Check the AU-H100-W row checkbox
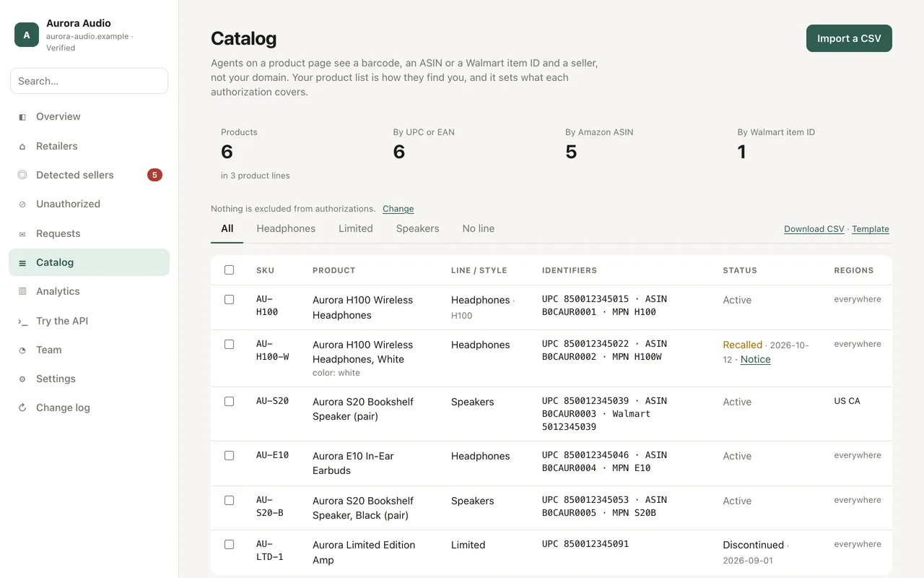 [x=229, y=344]
